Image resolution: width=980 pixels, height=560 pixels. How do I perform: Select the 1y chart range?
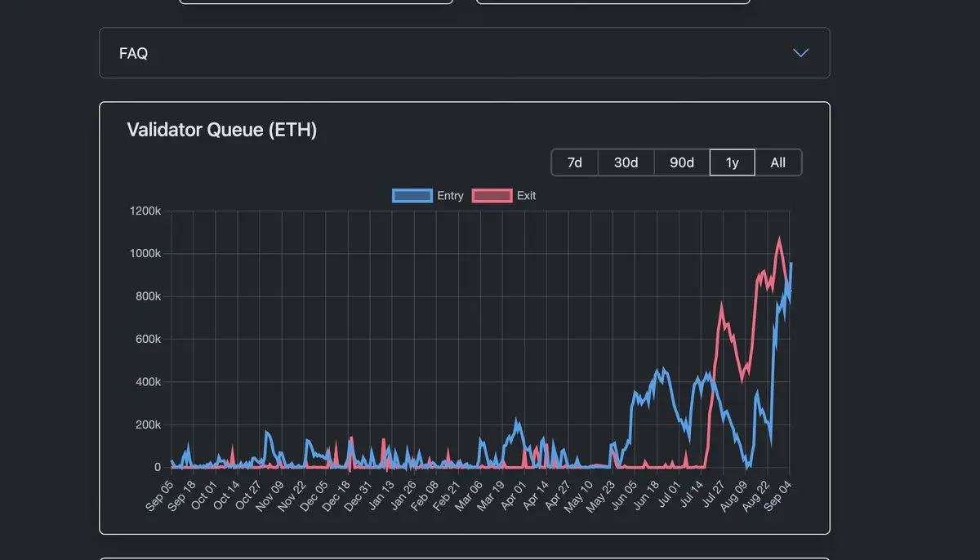(733, 162)
